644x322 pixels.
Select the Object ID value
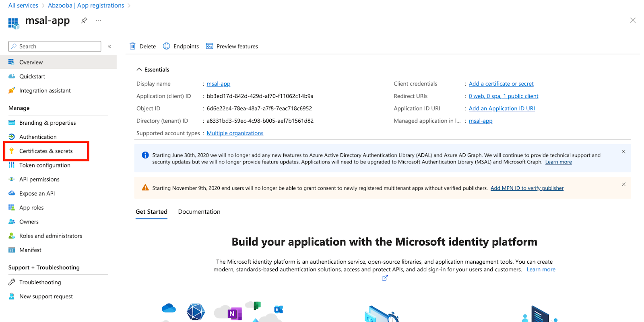[259, 108]
